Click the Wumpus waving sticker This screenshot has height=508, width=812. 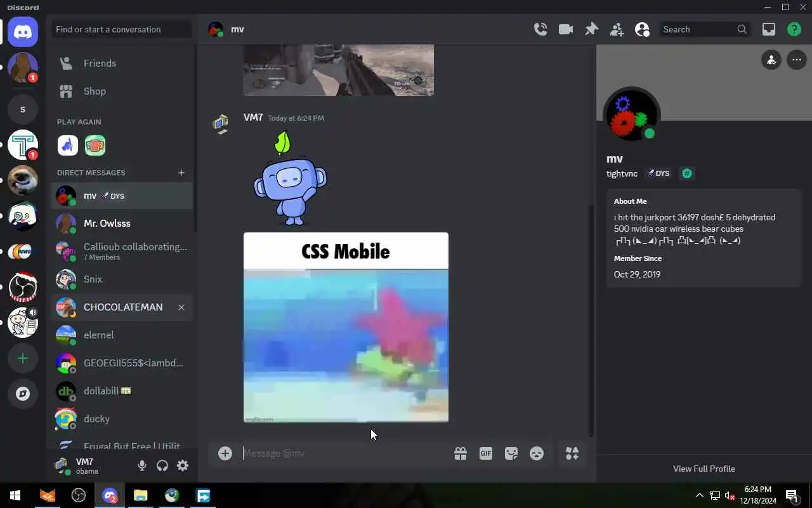pyautogui.click(x=291, y=178)
